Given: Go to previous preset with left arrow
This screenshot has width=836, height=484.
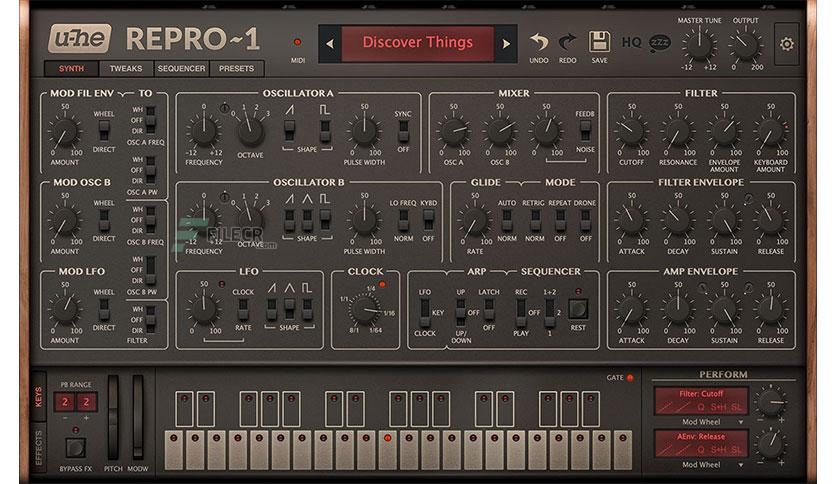Looking at the screenshot, I should click(x=329, y=44).
